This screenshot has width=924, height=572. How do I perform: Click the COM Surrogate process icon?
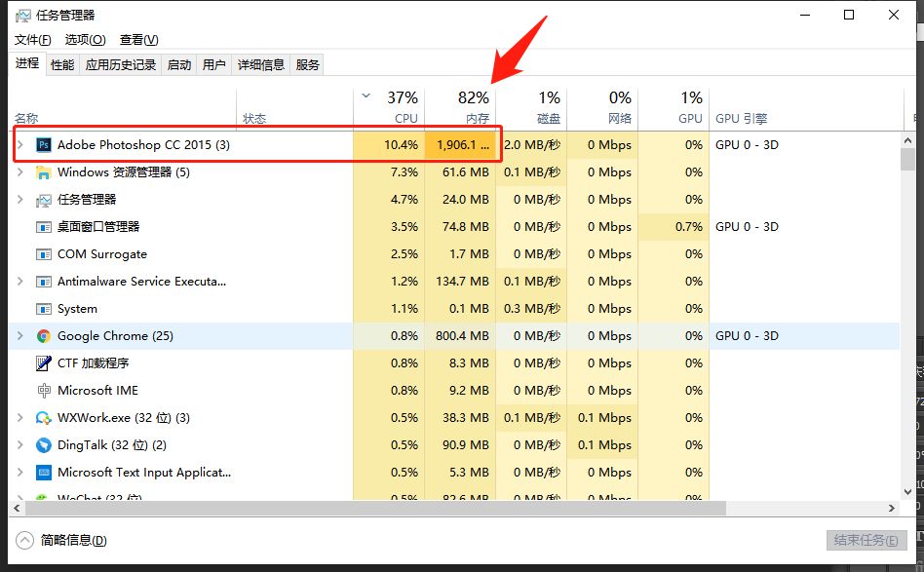(x=44, y=254)
